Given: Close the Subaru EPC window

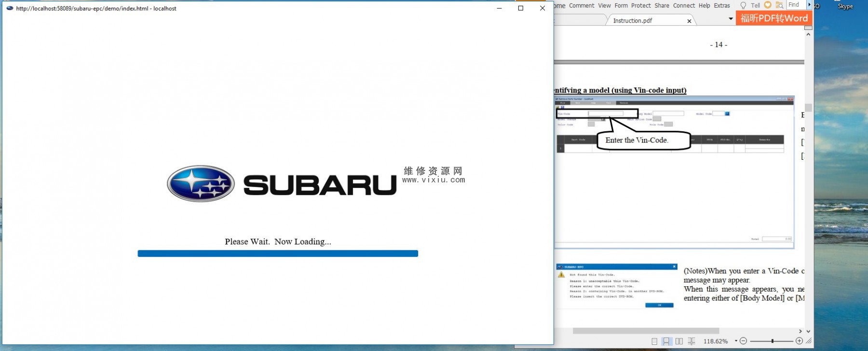Looking at the screenshot, I should (x=542, y=8).
